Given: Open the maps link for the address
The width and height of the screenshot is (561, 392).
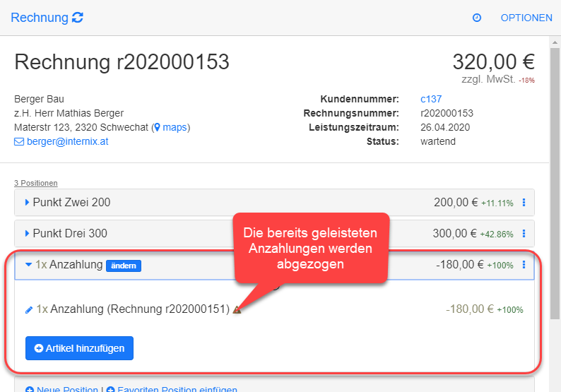Looking at the screenshot, I should pos(175,127).
